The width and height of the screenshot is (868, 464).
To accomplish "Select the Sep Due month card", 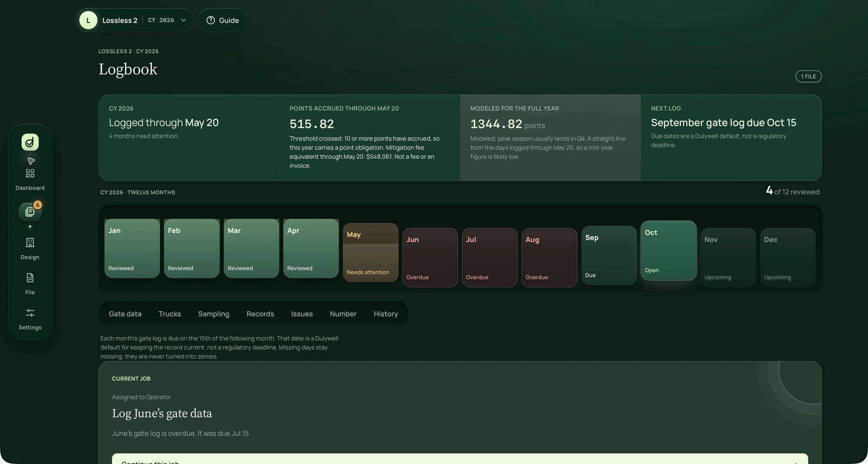I will 609,255.
